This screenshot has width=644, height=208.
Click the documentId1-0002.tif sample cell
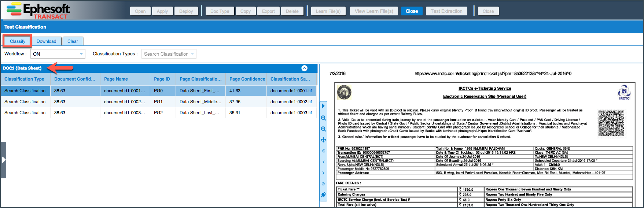coord(291,102)
